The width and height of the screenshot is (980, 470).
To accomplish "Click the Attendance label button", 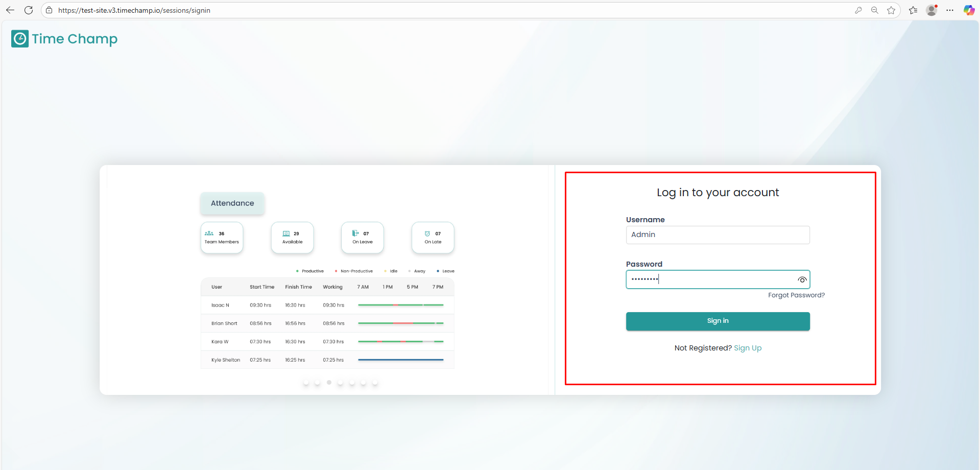I will (x=232, y=203).
